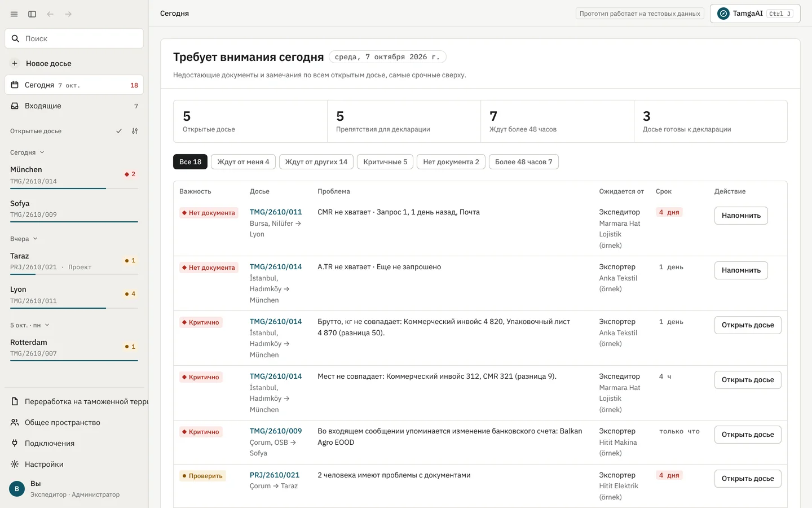Open Настройки gear item
This screenshot has height=508, width=812.
pos(74,464)
